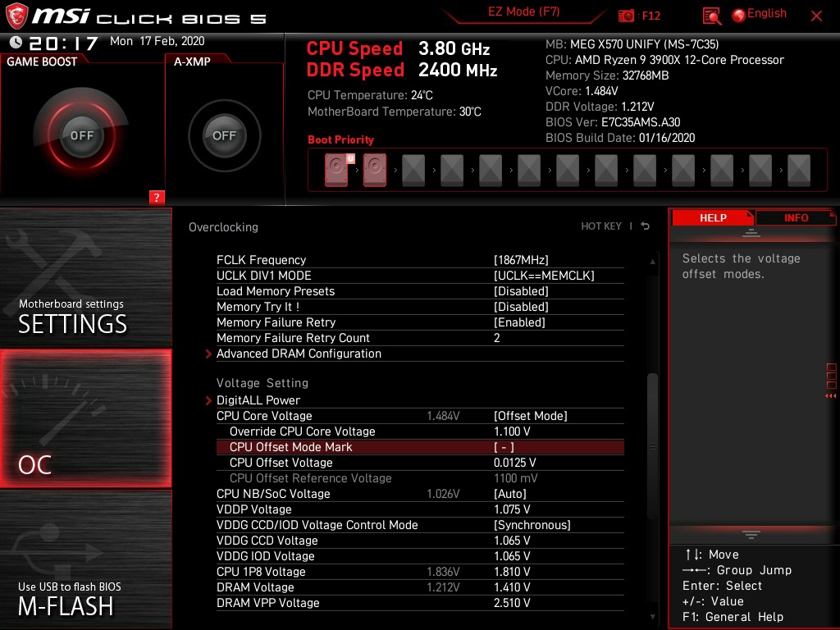Select CPU Offset Mode Mark row
Viewport: 840px width, 630px height.
(x=420, y=447)
